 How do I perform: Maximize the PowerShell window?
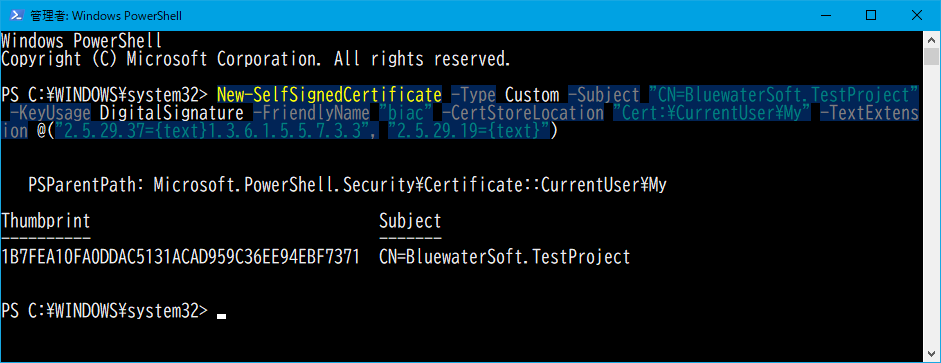point(871,16)
